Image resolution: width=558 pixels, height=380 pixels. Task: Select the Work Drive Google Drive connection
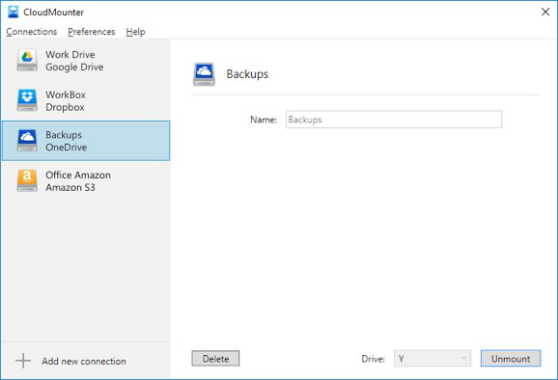(x=86, y=60)
